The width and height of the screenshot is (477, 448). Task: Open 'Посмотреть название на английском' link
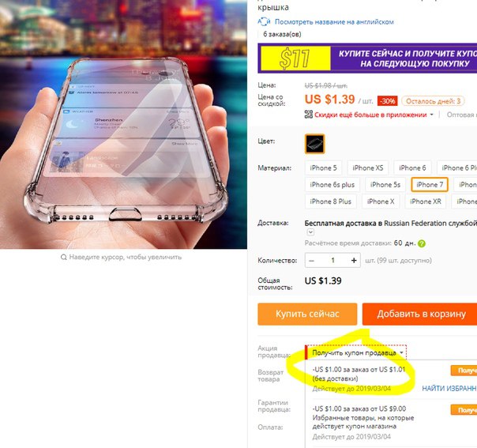tap(334, 22)
